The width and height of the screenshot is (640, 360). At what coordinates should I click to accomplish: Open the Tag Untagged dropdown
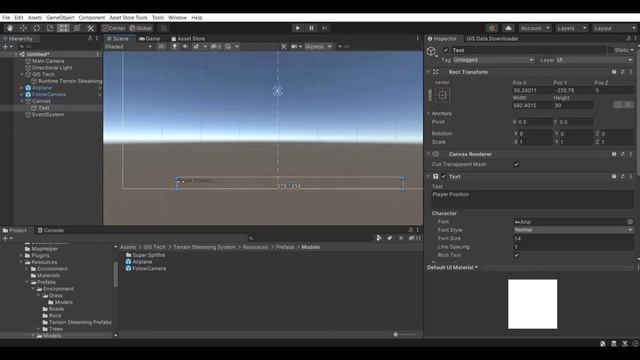pyautogui.click(x=493, y=60)
